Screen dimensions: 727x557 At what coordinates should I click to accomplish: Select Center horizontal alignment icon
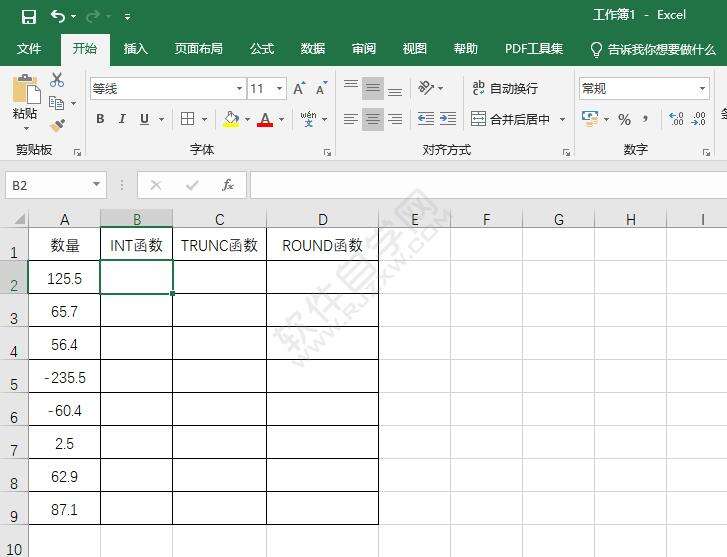tap(373, 119)
